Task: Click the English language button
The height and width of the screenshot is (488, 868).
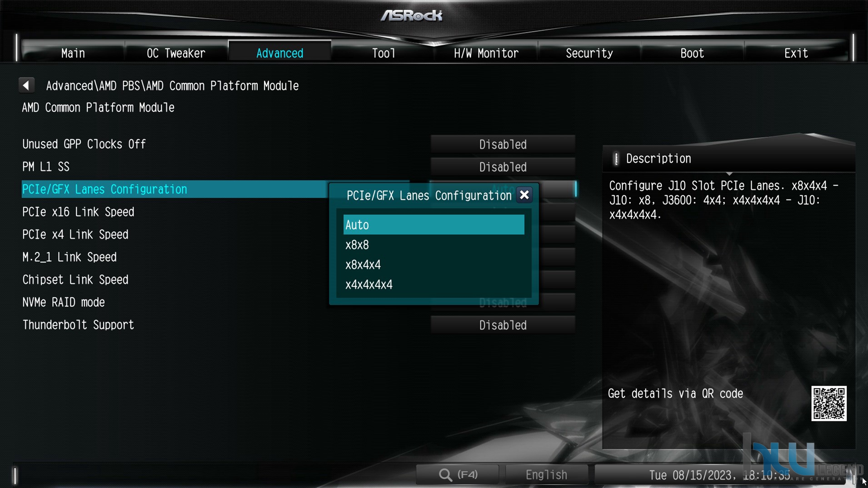Action: click(x=546, y=475)
